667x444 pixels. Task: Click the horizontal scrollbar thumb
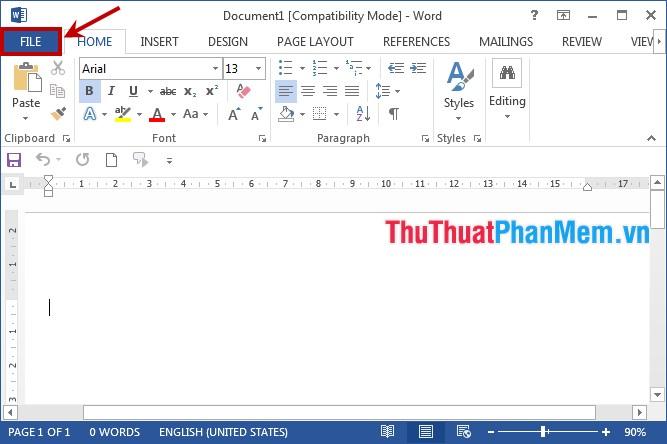[x=339, y=413]
